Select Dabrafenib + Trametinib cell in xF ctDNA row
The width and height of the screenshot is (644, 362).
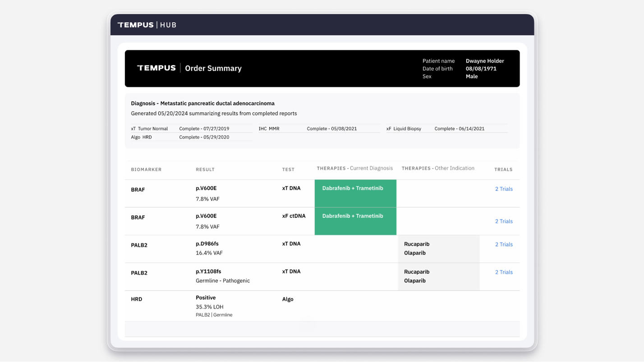(355, 221)
